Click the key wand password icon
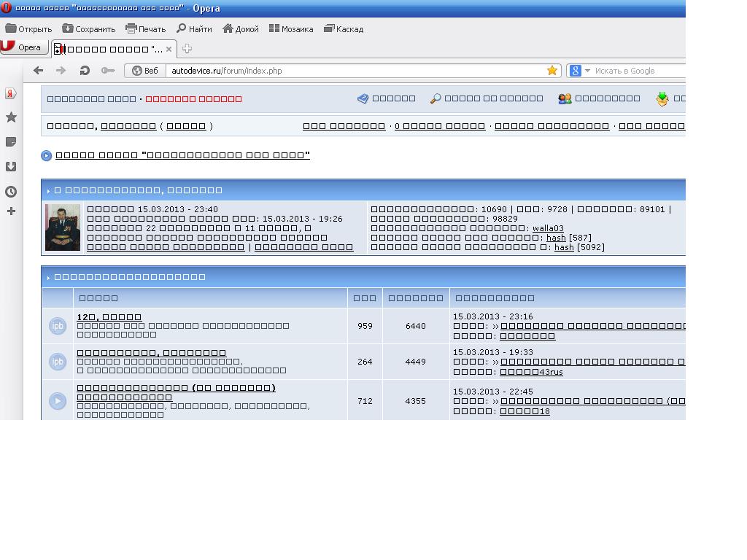This screenshot has height=560, width=747. pos(108,71)
